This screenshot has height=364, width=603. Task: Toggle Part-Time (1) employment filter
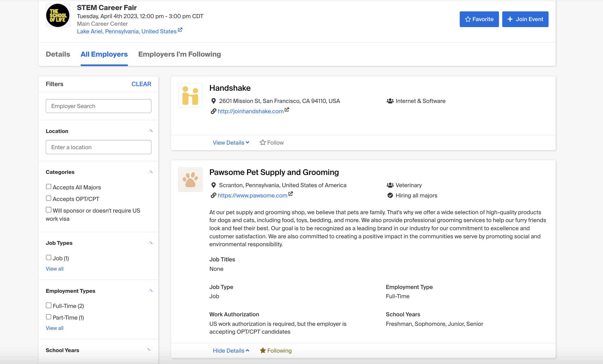click(x=48, y=317)
